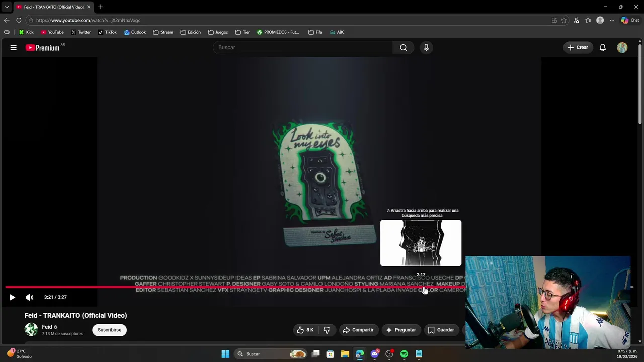Add this page to favorites star
Viewport: 644px width, 362px height.
[x=564, y=20]
